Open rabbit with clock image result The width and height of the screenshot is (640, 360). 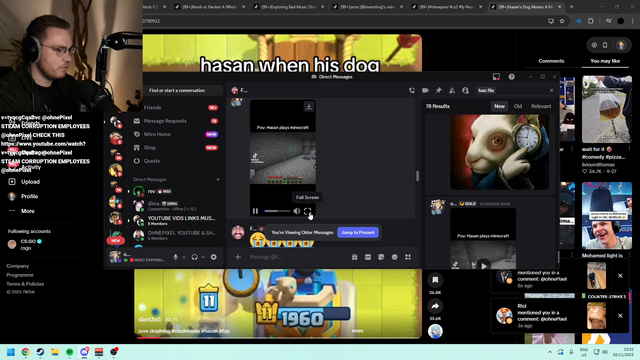[500, 152]
